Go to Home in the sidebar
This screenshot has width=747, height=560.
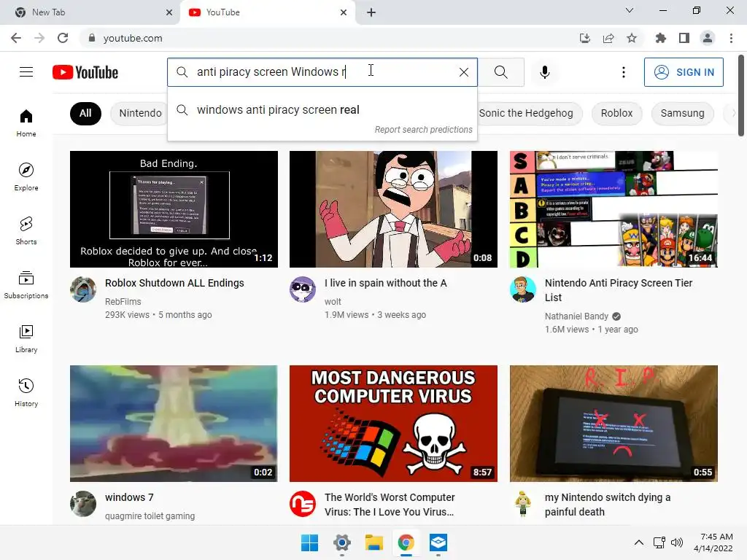click(x=26, y=122)
